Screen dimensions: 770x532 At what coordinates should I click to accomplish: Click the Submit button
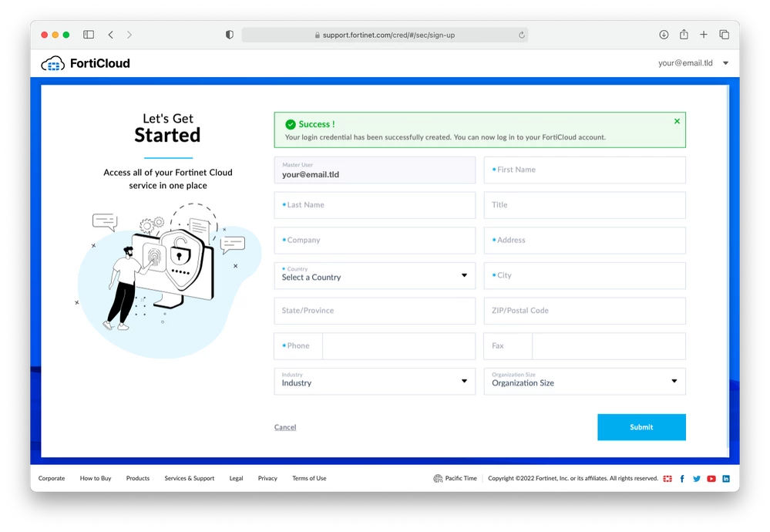(x=641, y=427)
